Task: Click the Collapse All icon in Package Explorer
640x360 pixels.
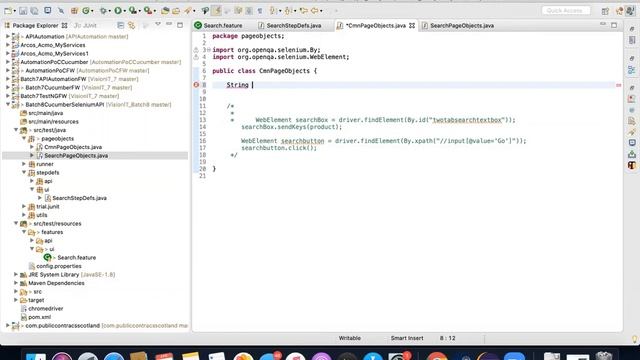Action: point(120,25)
